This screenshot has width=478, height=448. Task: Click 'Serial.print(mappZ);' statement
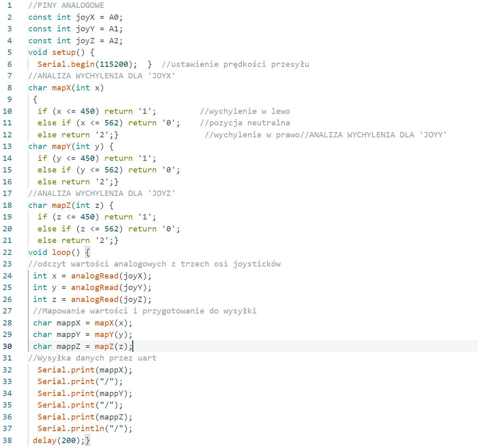click(85, 417)
